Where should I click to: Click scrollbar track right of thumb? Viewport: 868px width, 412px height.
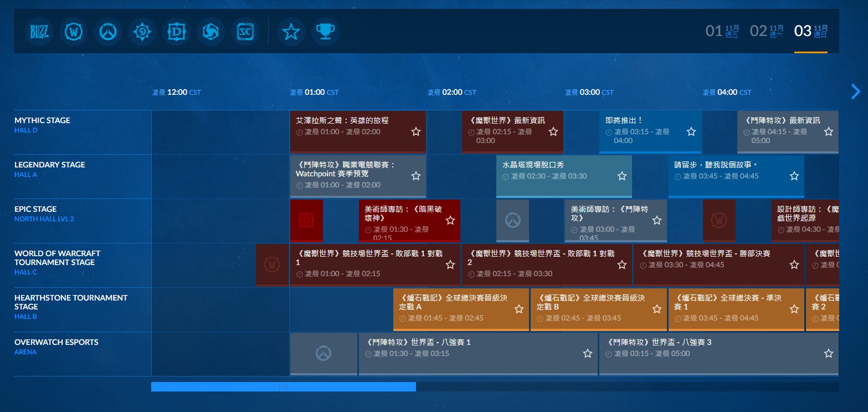[627, 386]
